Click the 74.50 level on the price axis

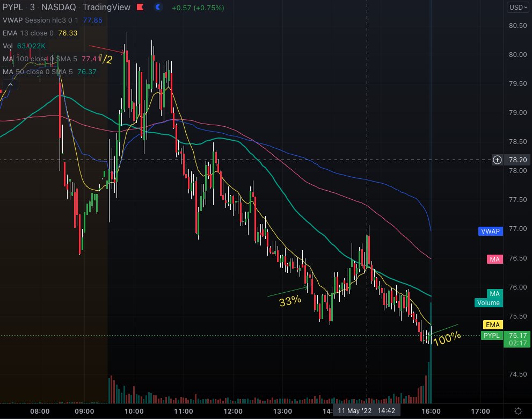click(x=518, y=374)
